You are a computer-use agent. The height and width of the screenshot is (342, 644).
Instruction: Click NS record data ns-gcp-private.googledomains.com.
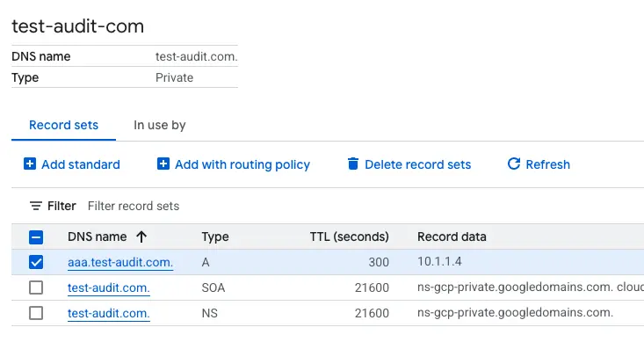[x=515, y=312]
